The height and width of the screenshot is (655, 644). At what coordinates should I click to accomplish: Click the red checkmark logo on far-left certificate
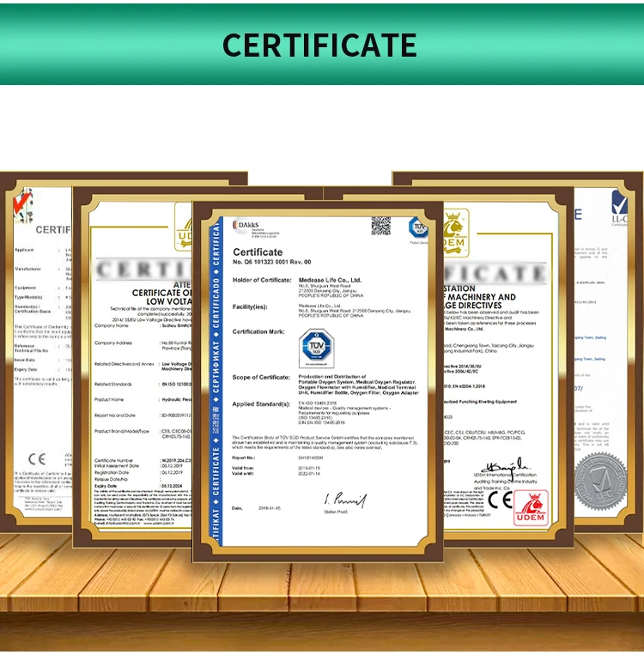23,205
